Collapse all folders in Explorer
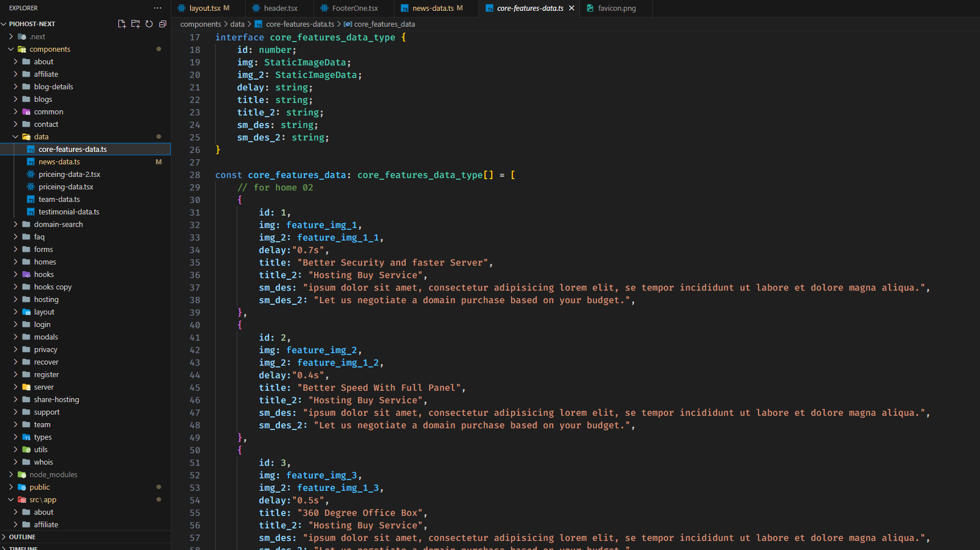980x550 pixels. (x=163, y=24)
